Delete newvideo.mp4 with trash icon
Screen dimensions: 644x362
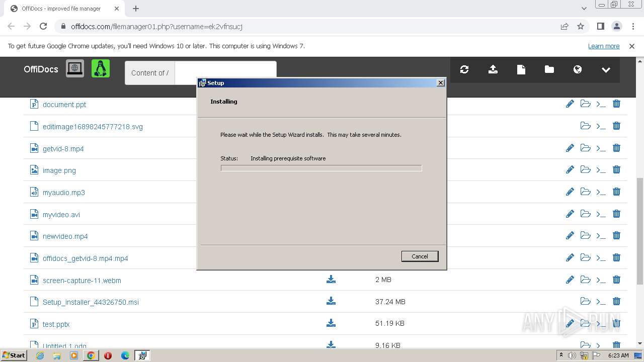tap(616, 235)
